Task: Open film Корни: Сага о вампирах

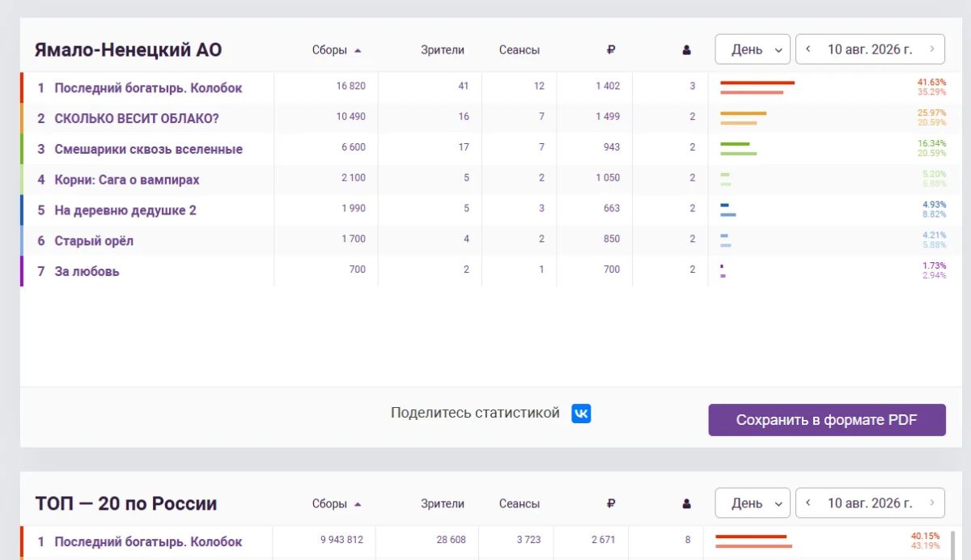Action: [127, 180]
